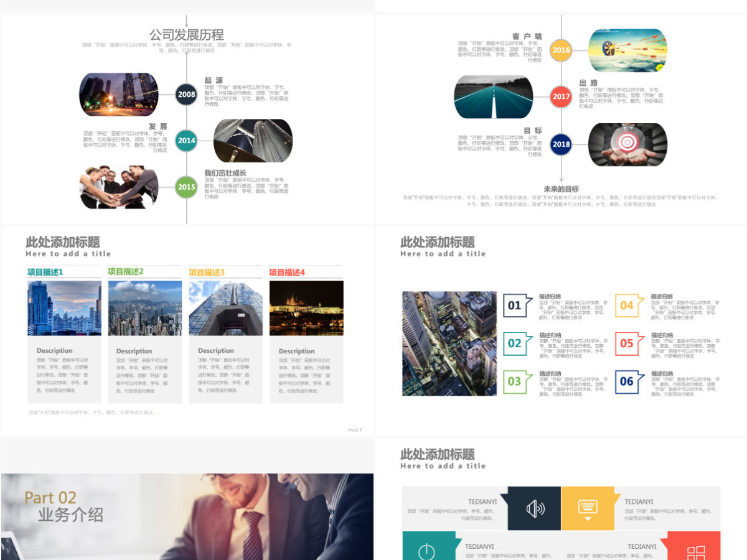This screenshot has width=747, height=560.
Task: Click the 描述归纳 heading next to 01
Action: point(550,296)
